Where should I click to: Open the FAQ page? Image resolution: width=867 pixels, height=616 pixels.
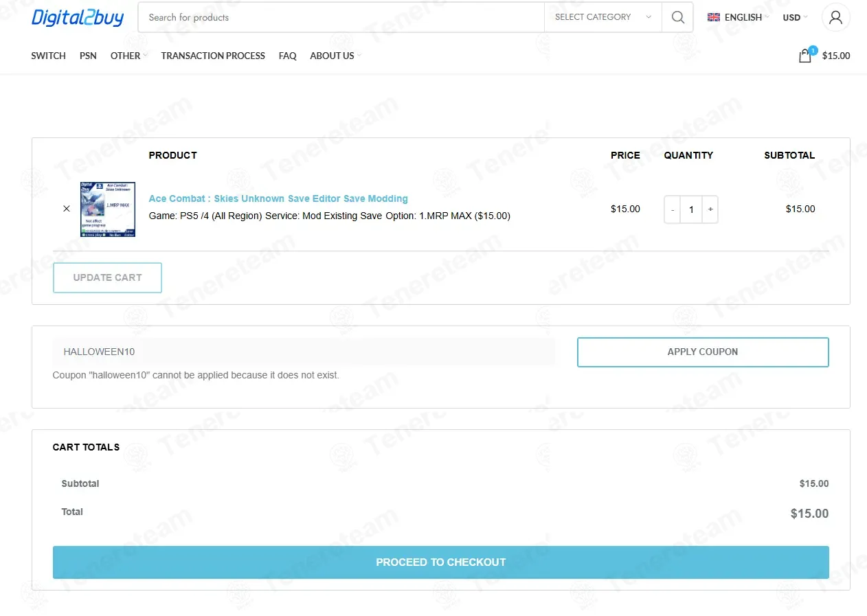click(x=288, y=56)
